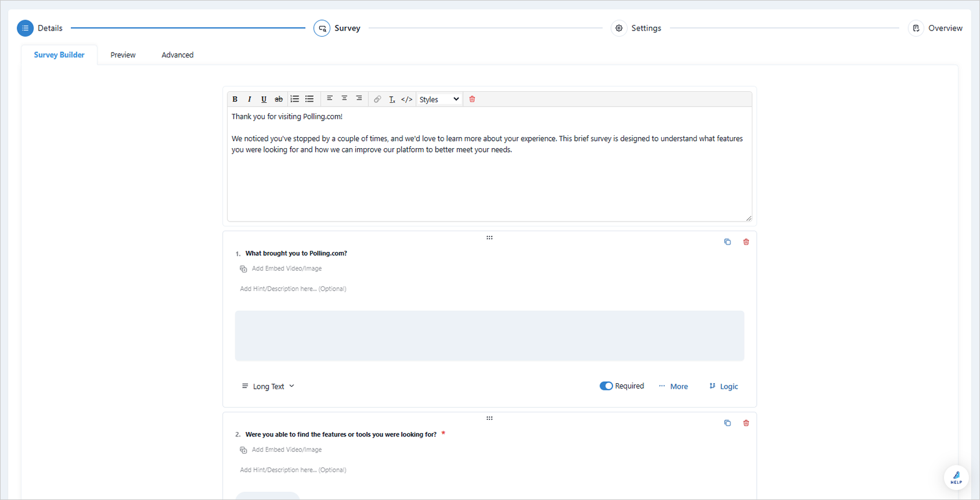Go to the Settings step
This screenshot has width=980, height=500.
[636, 28]
